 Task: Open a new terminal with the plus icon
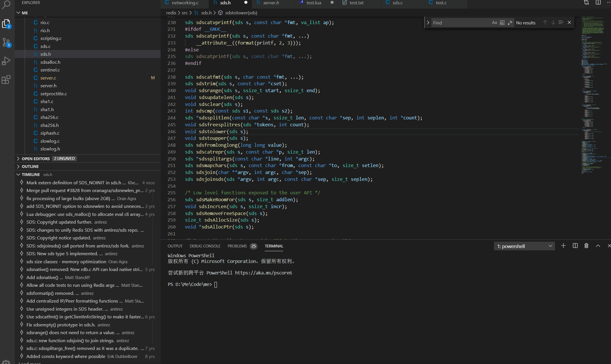coord(563,246)
